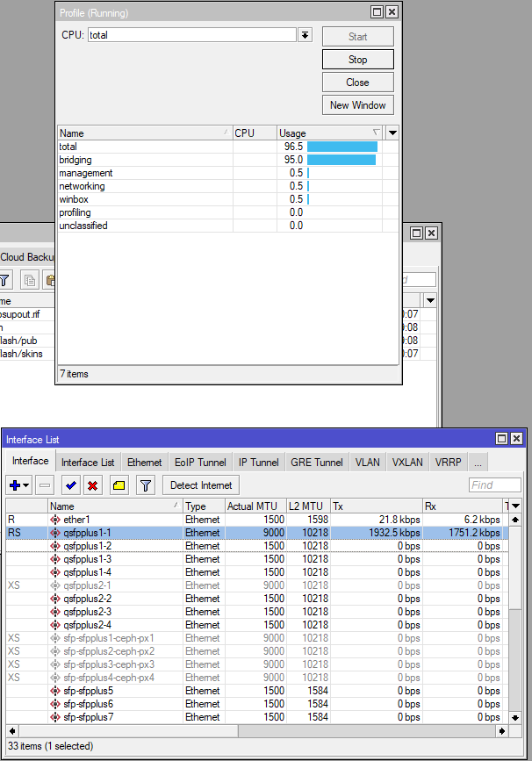
Task: Open column dropdown in background Files window
Action: 430,301
